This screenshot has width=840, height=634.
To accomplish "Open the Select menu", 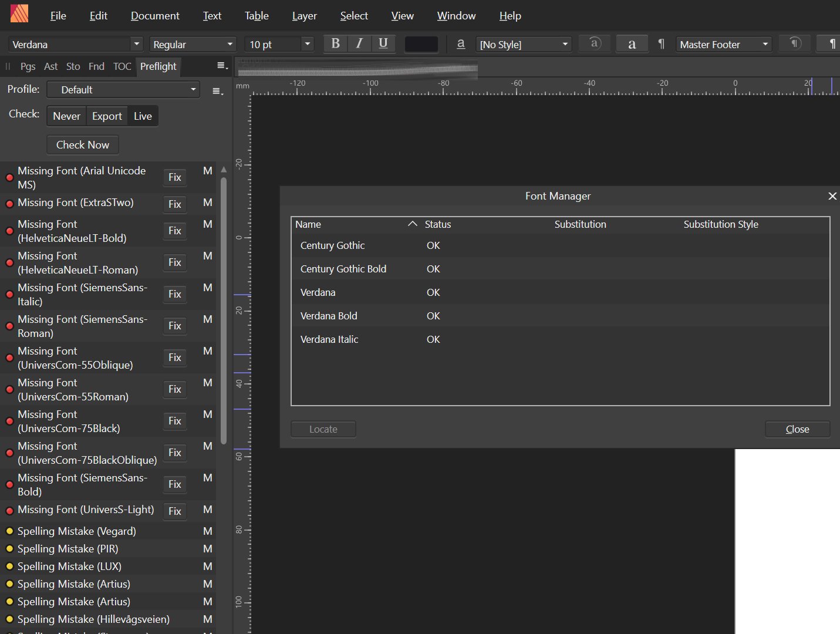I will click(x=354, y=16).
